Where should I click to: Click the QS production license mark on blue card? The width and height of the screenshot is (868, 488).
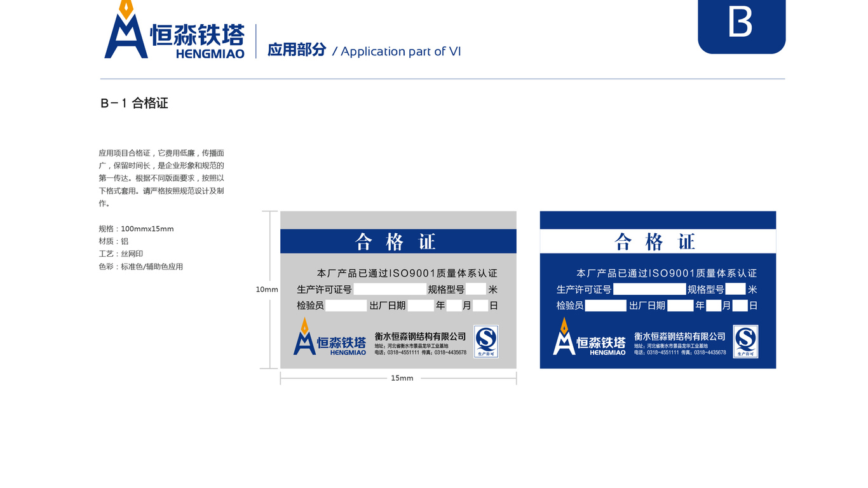(745, 341)
